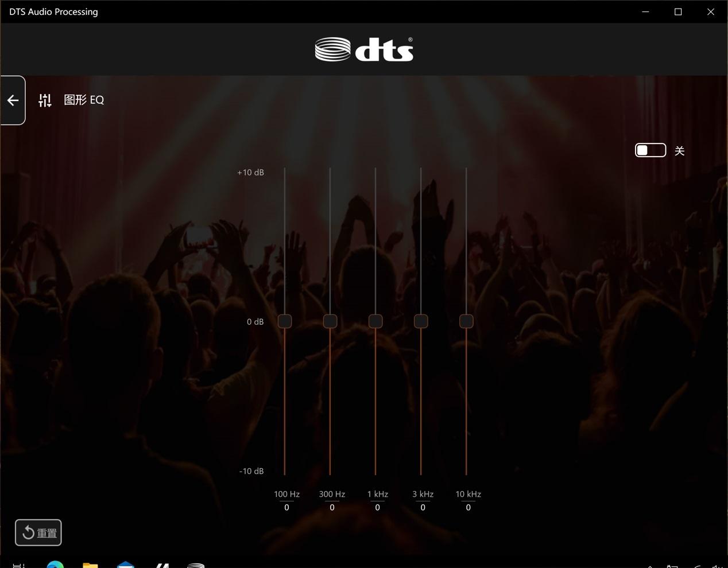Viewport: 728px width, 568px height.
Task: Close the DTS Audio Processing window
Action: [x=711, y=11]
